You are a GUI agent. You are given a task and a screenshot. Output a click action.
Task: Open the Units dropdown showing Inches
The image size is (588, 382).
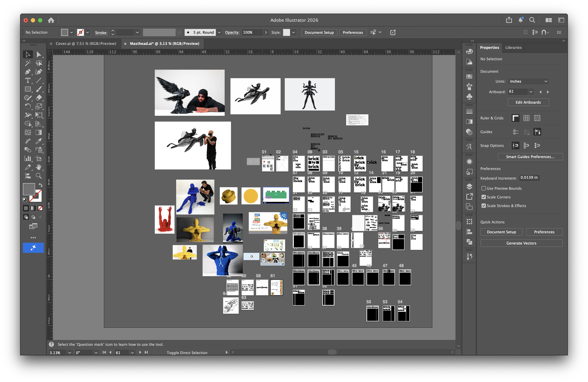[x=528, y=82]
